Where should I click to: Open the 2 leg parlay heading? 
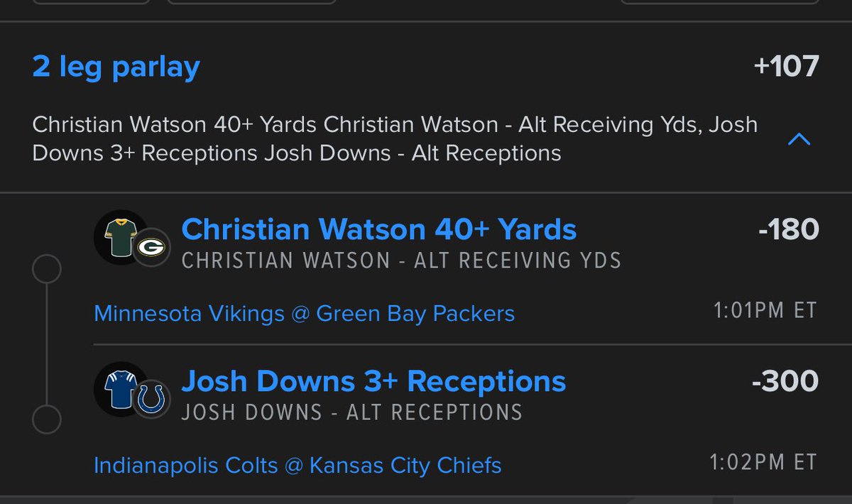pyautogui.click(x=116, y=67)
